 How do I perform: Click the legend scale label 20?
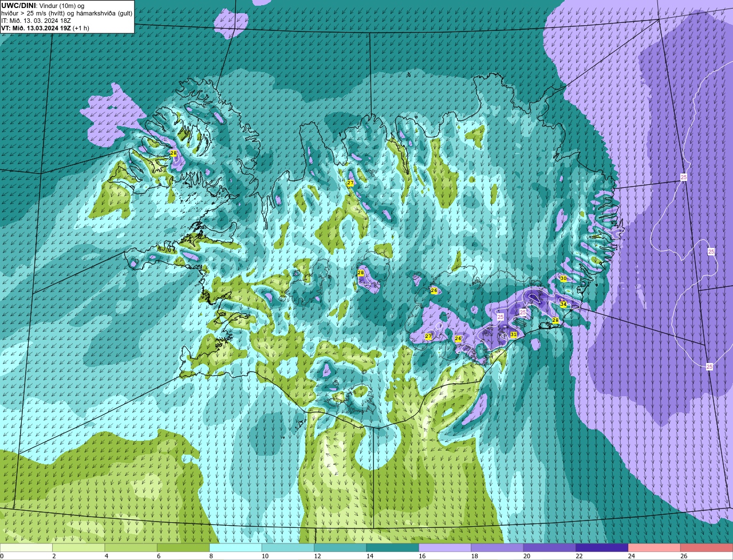[x=527, y=556]
